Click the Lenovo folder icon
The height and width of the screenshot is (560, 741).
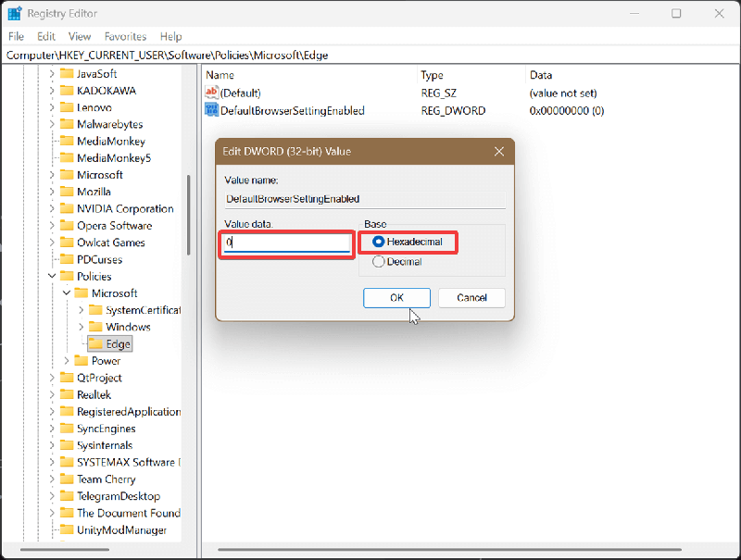coord(67,107)
